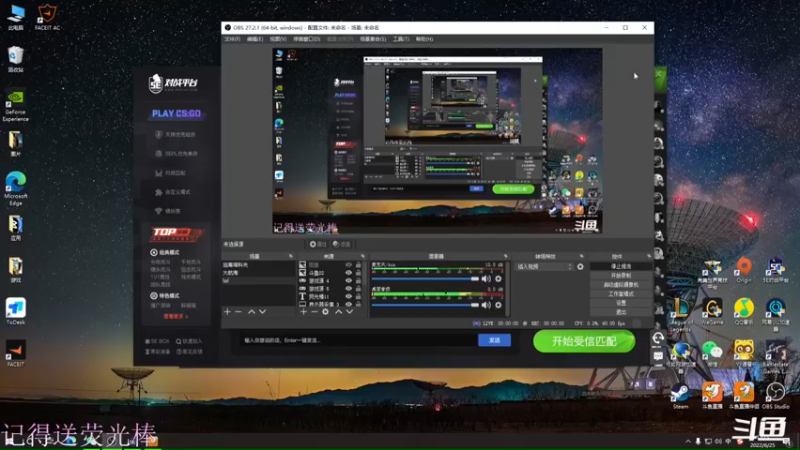This screenshot has height=450, width=800.
Task: Open the first menu in OBS menu bar
Action: (x=232, y=39)
